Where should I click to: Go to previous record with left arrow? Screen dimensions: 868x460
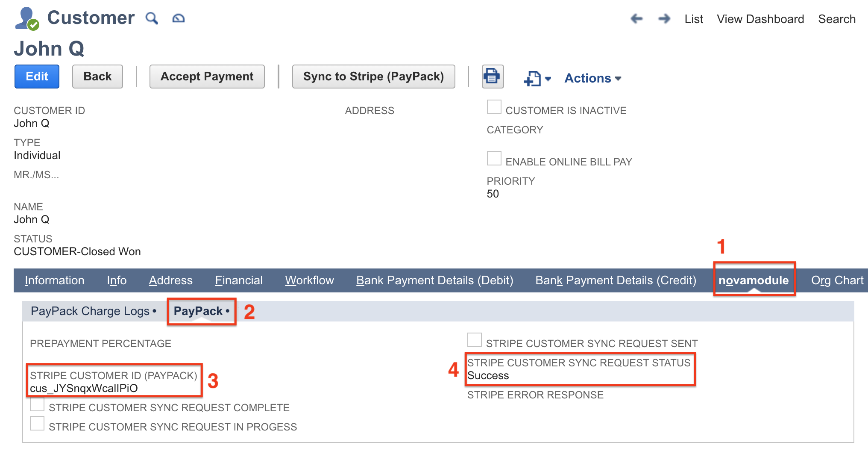[636, 18]
